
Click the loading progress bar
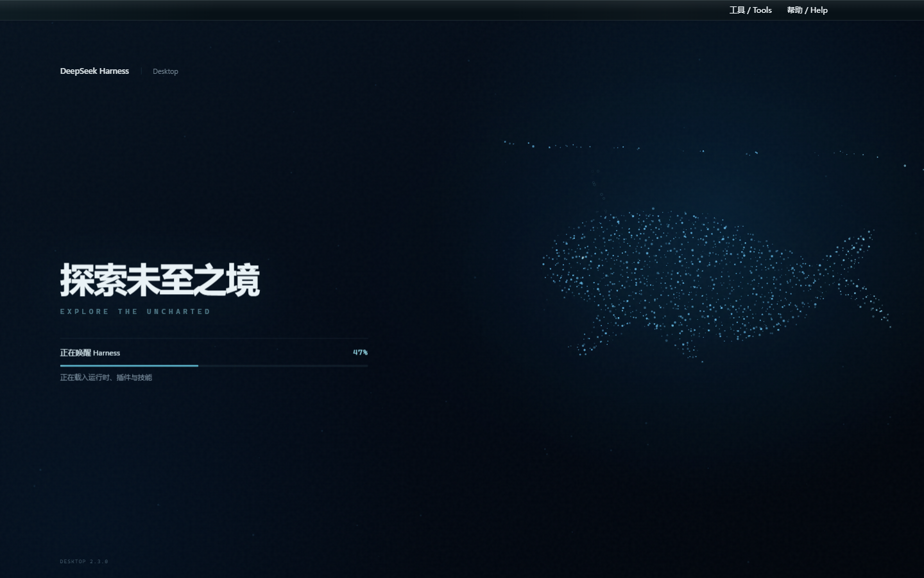click(214, 365)
